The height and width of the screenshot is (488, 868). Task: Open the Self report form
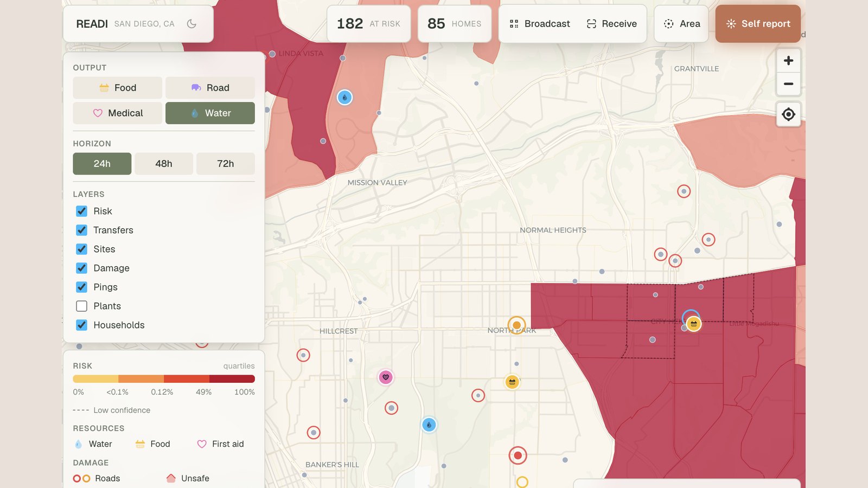point(758,24)
